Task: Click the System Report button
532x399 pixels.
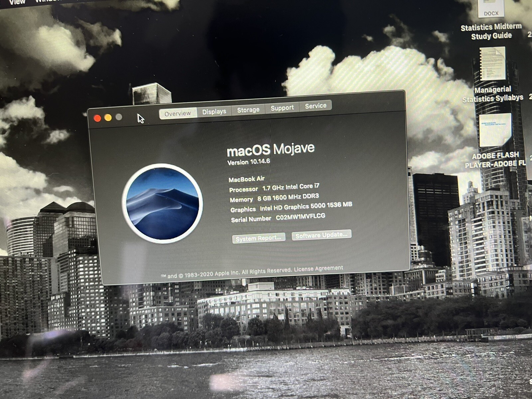Action: point(258,238)
